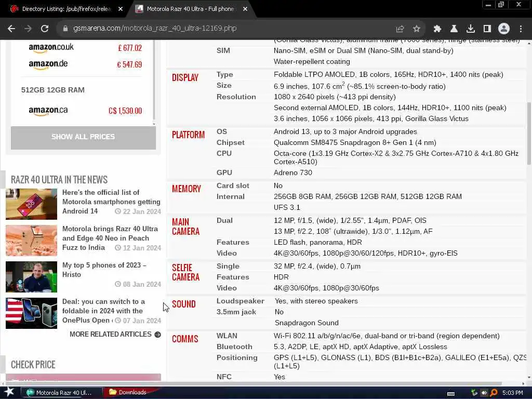Close the Motorola Razr 40 Ultra tab

click(245, 9)
